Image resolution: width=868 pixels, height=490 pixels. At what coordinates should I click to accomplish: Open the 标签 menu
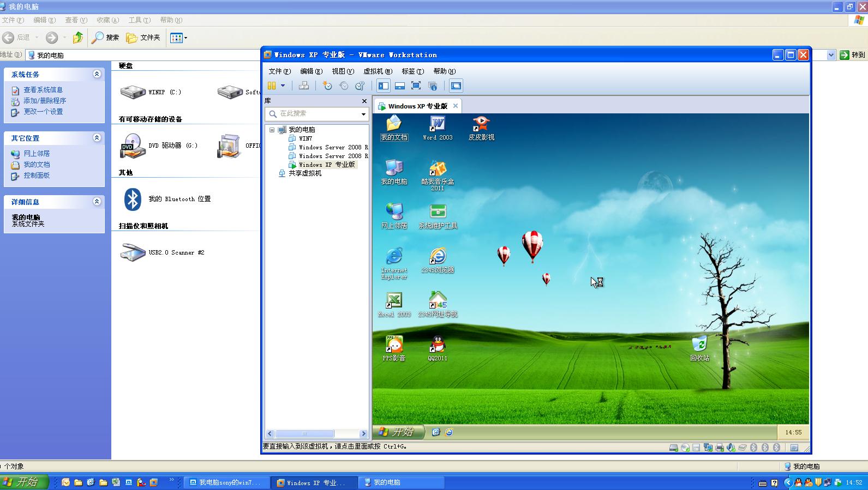coord(412,71)
